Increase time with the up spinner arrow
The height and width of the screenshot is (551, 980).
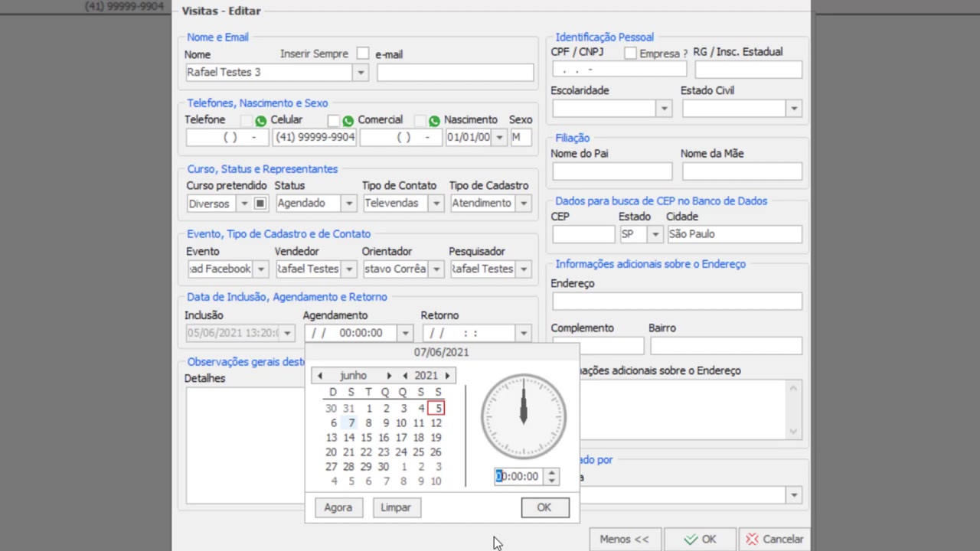click(551, 472)
